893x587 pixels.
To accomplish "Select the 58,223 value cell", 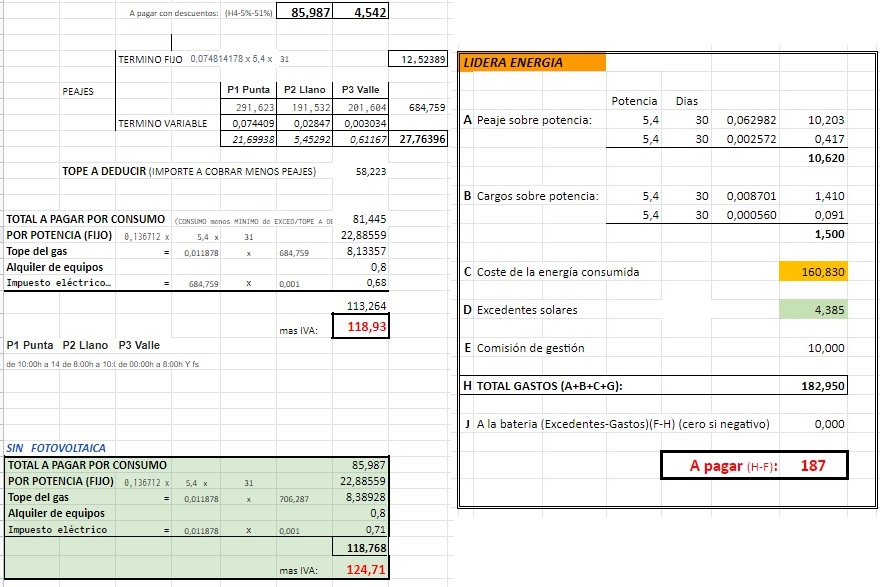I will coord(361,171).
